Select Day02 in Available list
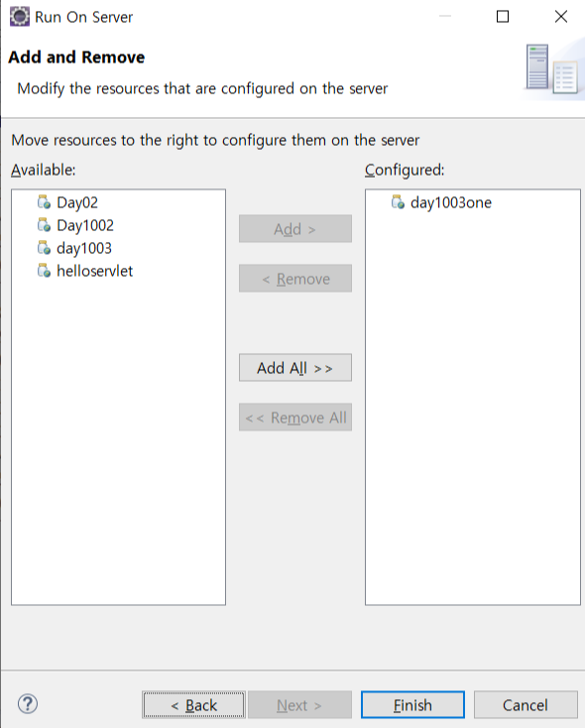Viewport: 585px width, 728px height. [77, 202]
